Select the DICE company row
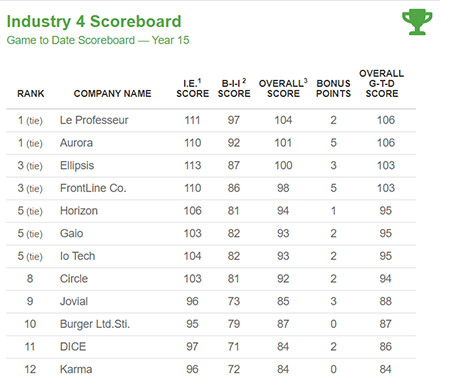Screen dimensions: 450x387 (x=211, y=347)
